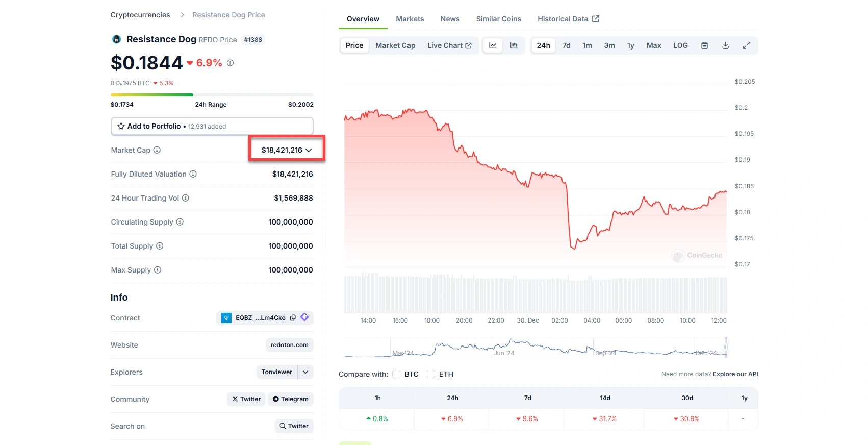Switch to the candlestick chart icon

coord(514,45)
